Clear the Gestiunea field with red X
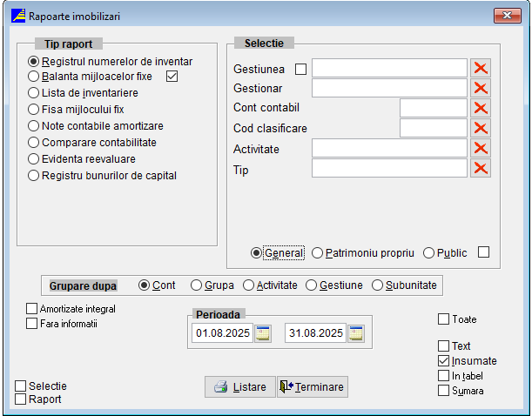 481,69
